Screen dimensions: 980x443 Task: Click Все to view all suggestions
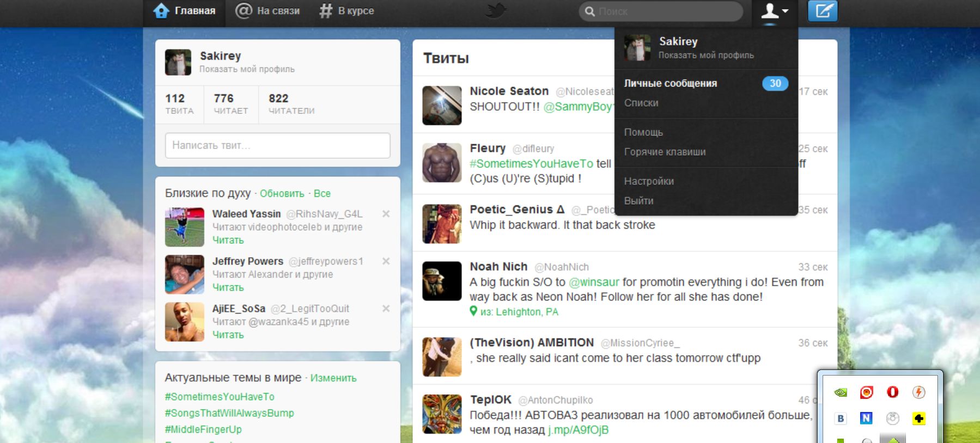coord(322,194)
